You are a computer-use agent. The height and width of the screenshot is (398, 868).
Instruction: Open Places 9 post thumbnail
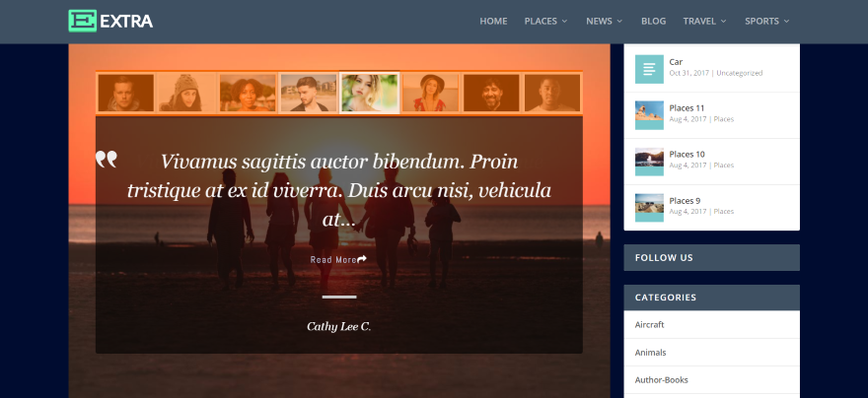coord(649,207)
